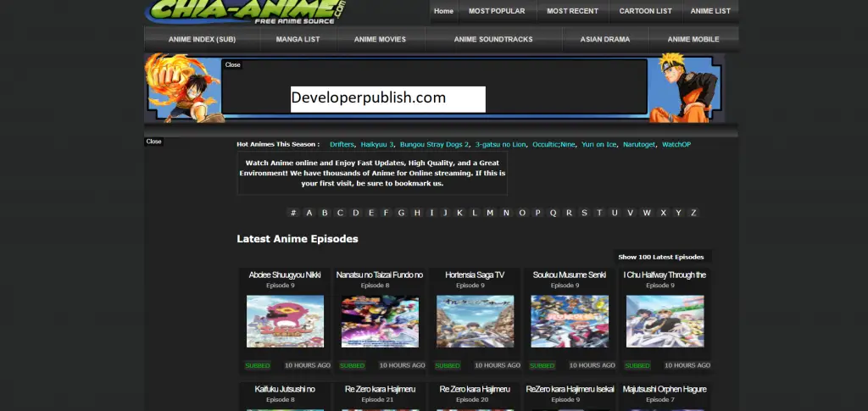The image size is (868, 411).
Task: Filter anime by letter H
Action: [417, 213]
